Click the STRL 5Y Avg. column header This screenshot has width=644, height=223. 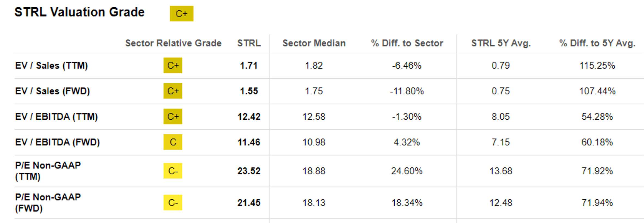[501, 43]
